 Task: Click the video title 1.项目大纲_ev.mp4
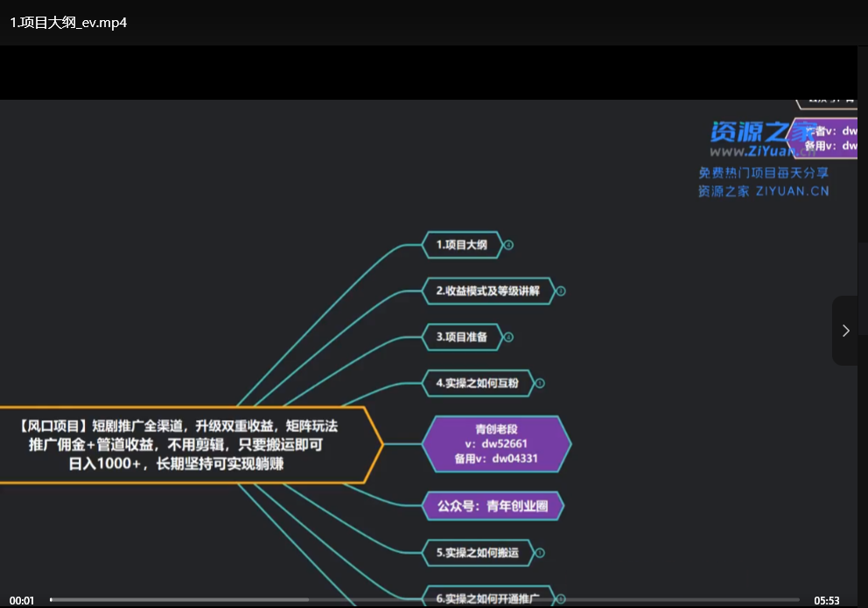pos(68,23)
